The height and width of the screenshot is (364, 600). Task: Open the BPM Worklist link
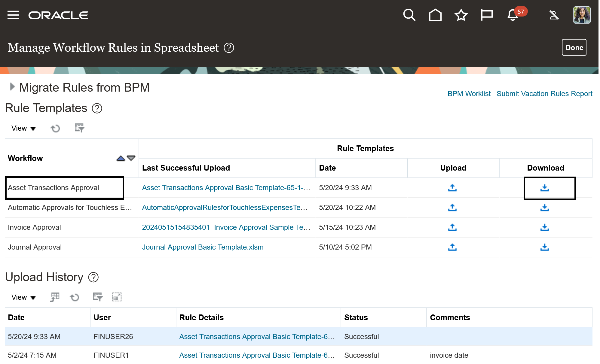click(469, 94)
